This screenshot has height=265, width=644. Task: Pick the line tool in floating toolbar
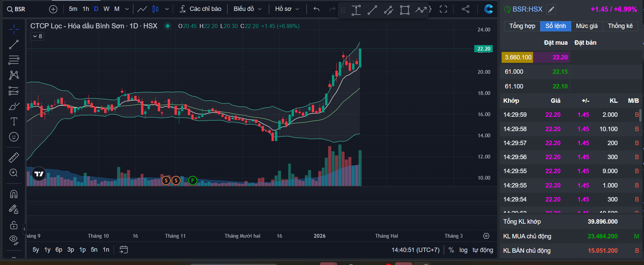pos(372,10)
